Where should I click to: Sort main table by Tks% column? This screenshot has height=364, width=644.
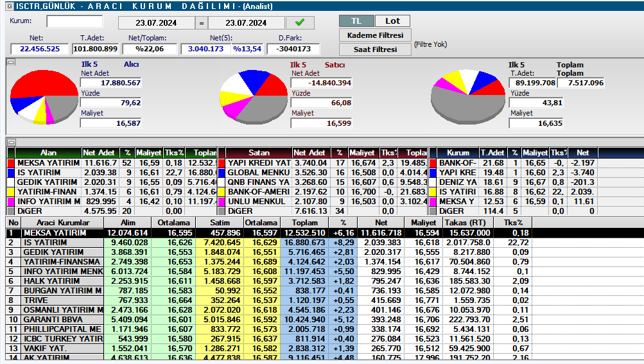(x=513, y=223)
